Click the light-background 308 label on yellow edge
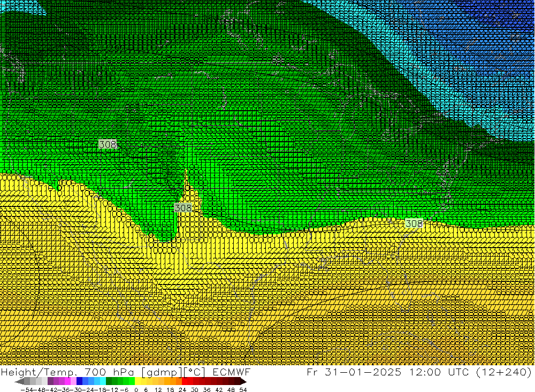This screenshot has width=535, height=392. point(414,223)
